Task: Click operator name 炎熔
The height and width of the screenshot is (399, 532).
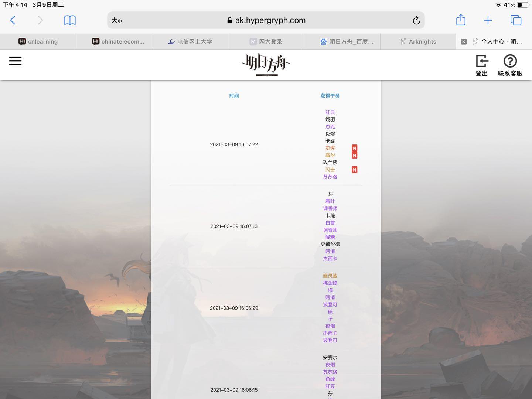Action: coord(330,134)
